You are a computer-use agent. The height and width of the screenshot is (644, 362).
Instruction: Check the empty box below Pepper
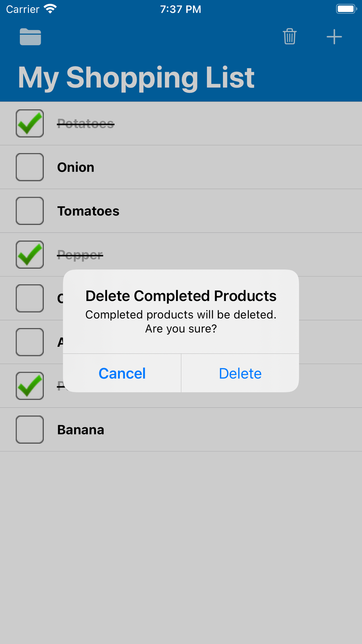30,298
